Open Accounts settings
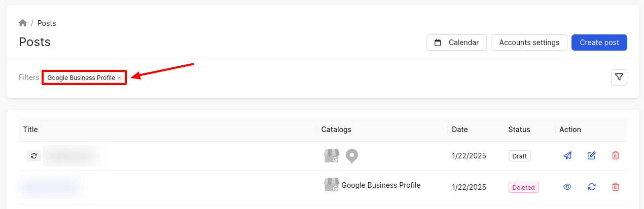 point(529,43)
